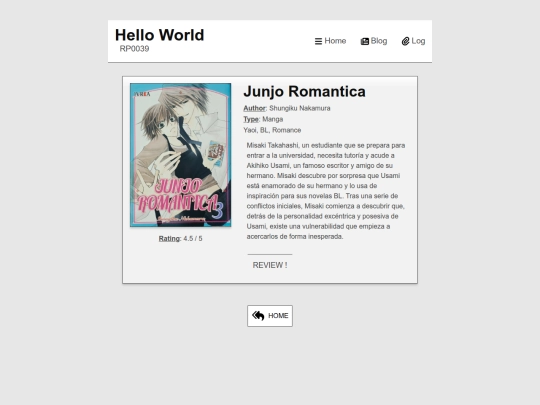Click the Rating: 4.5 / 5 text
Screen dimensions: 540x405
(x=180, y=238)
